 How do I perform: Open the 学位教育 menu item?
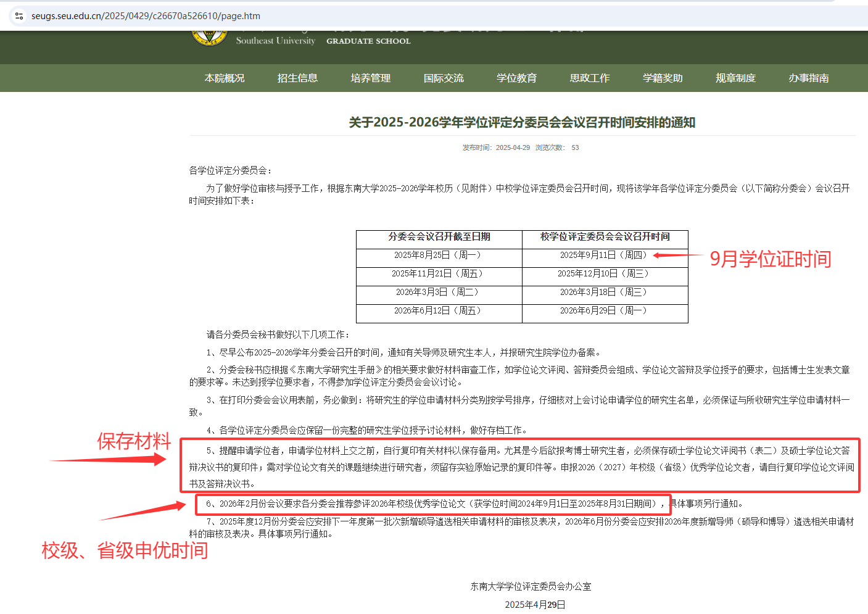pos(516,78)
